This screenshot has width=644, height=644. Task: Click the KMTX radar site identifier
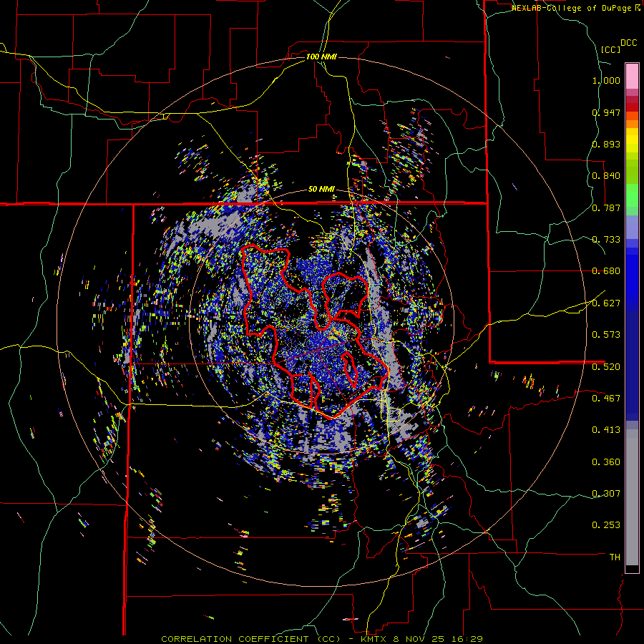(x=375, y=639)
